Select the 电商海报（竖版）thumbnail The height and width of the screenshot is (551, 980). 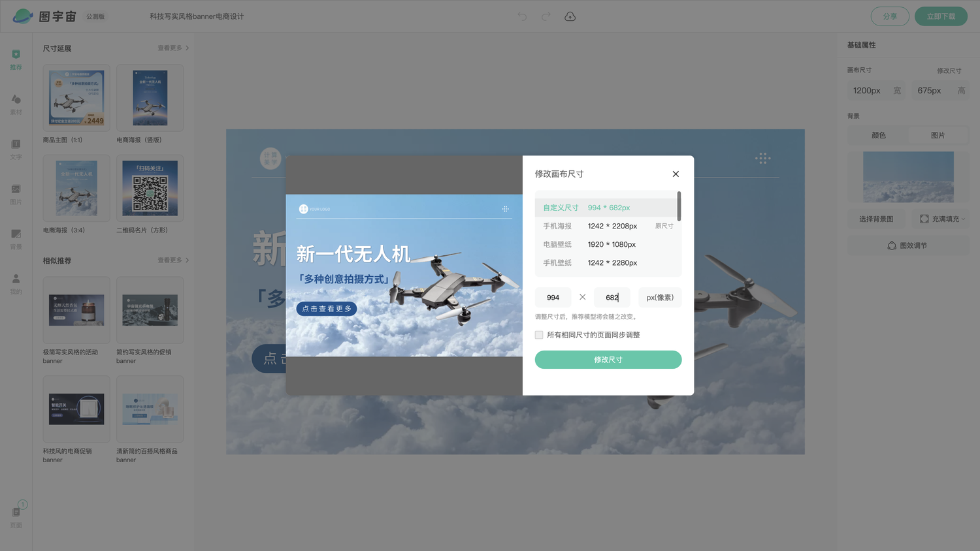tap(150, 98)
